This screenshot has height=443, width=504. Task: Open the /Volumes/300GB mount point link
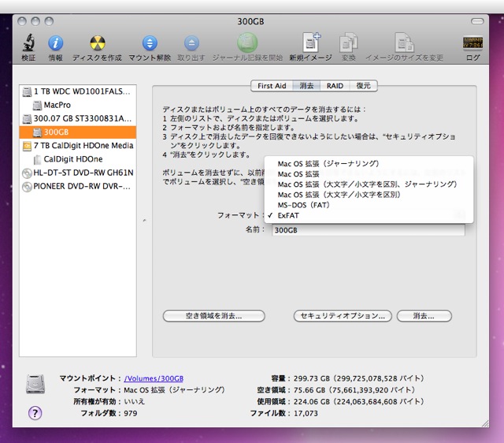click(x=154, y=378)
